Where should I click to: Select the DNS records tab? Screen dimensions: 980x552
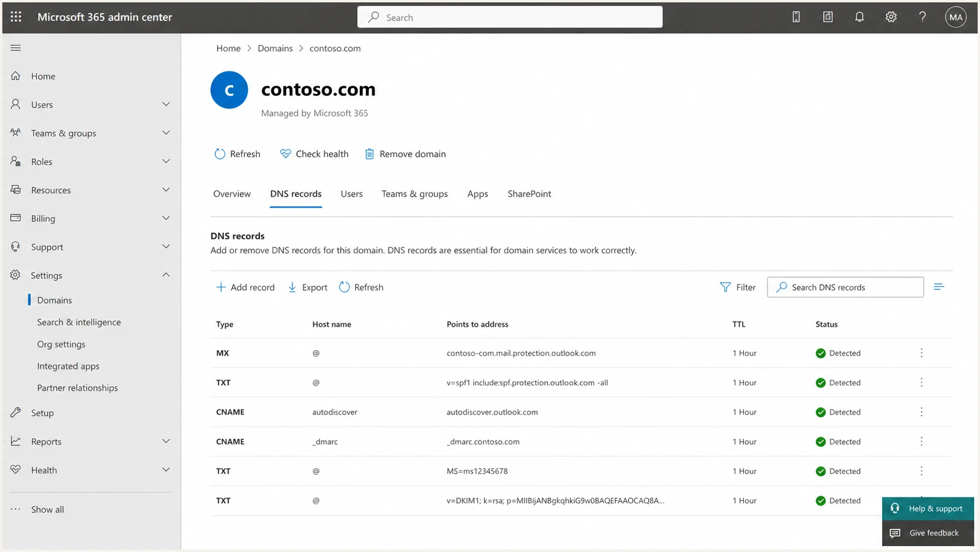(296, 194)
